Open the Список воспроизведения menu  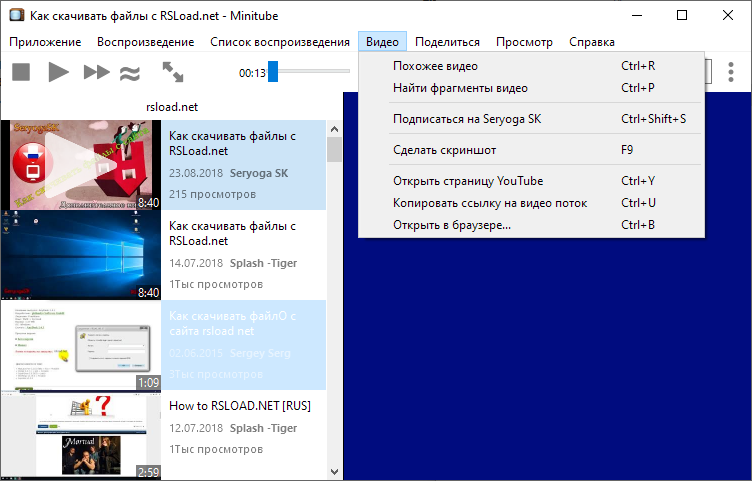pyautogui.click(x=280, y=42)
